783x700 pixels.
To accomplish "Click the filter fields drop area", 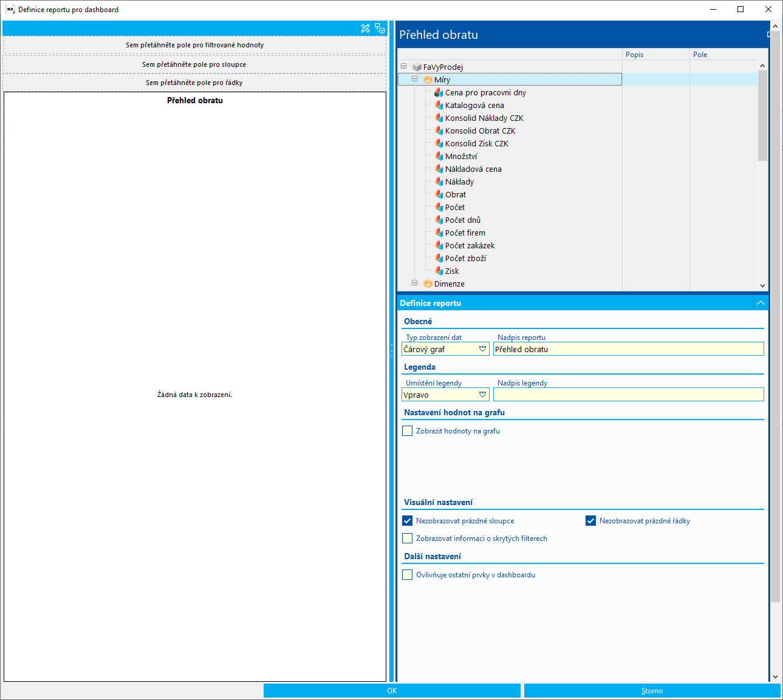I will coord(195,45).
